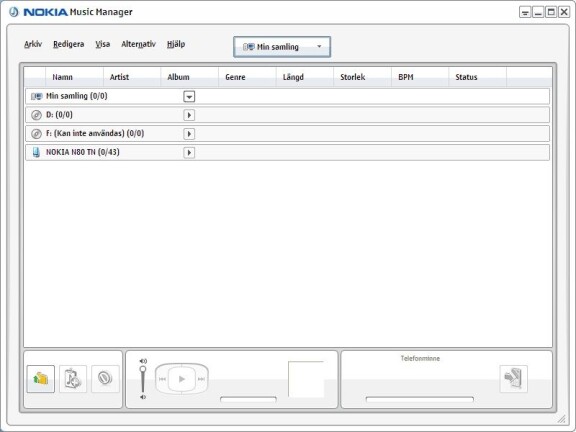The width and height of the screenshot is (576, 432).
Task: Sort by the Genre column header
Action: pos(247,77)
